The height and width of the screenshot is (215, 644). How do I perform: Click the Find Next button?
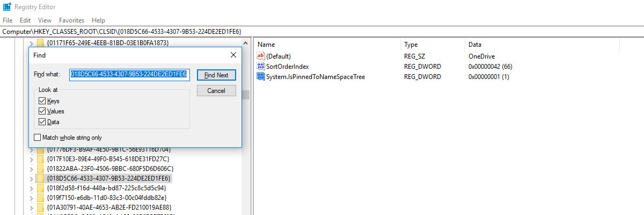[216, 75]
